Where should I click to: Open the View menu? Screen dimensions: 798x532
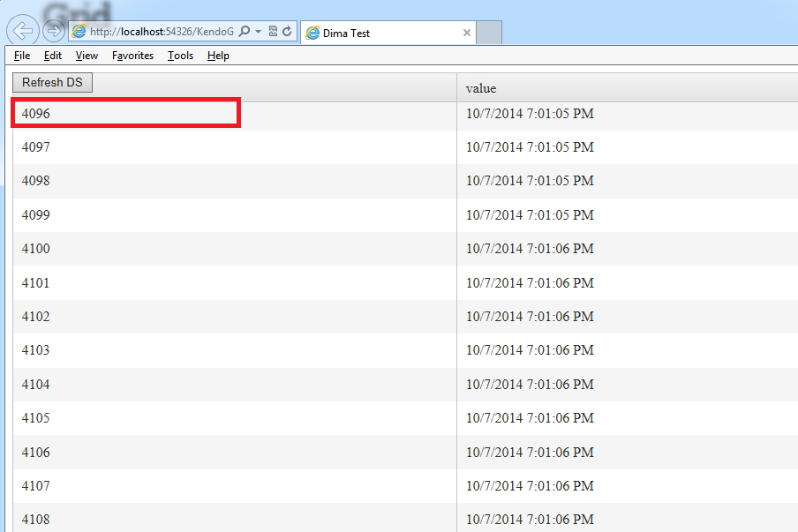point(87,56)
